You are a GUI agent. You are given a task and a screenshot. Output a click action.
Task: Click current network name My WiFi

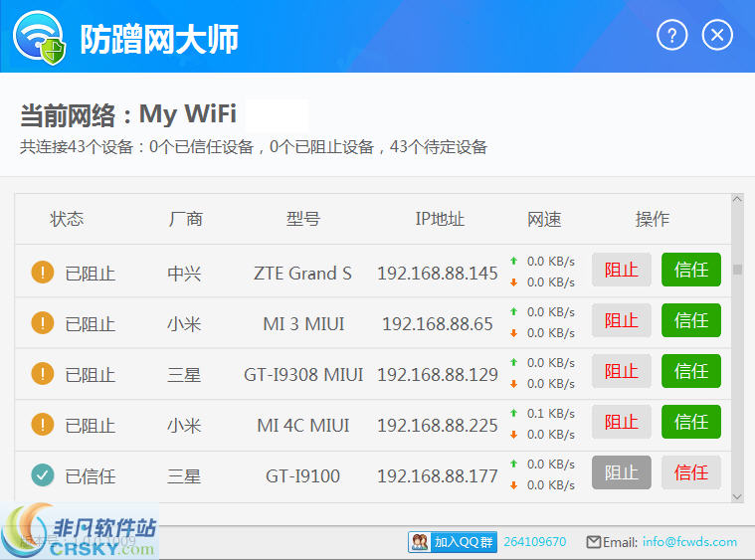(188, 113)
